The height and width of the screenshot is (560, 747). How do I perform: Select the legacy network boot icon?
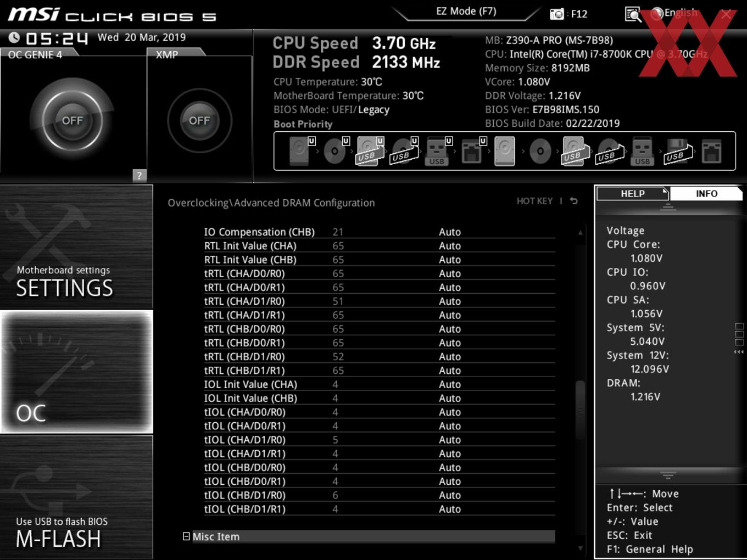pos(711,151)
